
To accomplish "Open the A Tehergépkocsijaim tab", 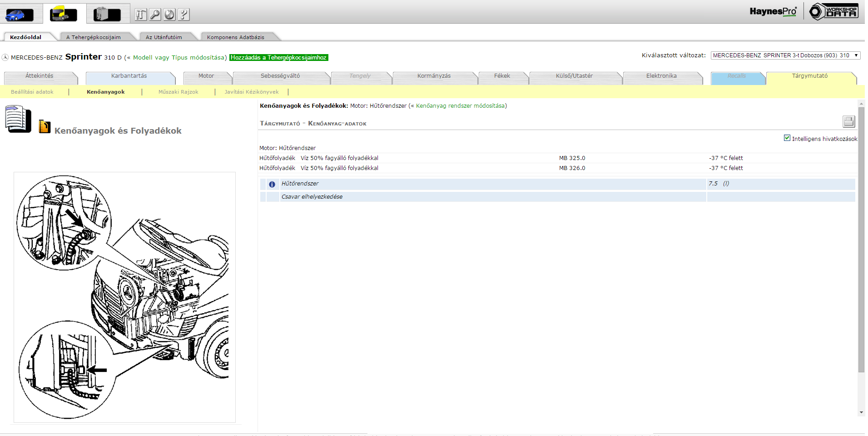I will coord(94,37).
